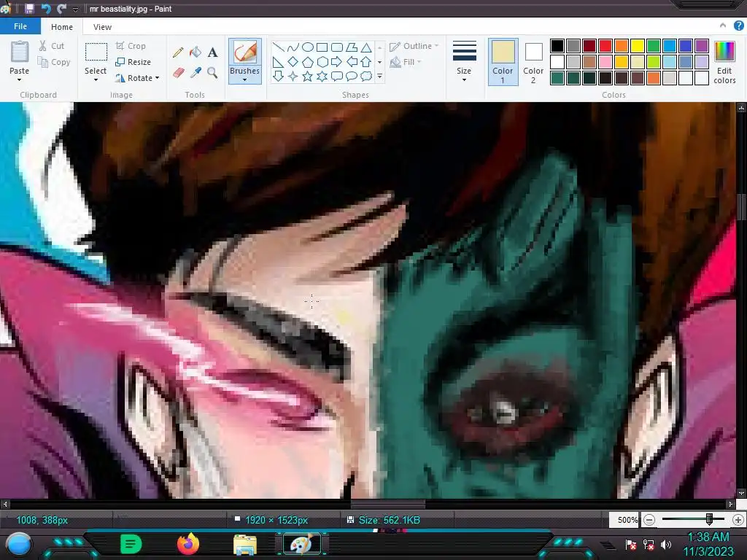Pick the pink color swatch
This screenshot has height=560, width=747.
point(605,62)
